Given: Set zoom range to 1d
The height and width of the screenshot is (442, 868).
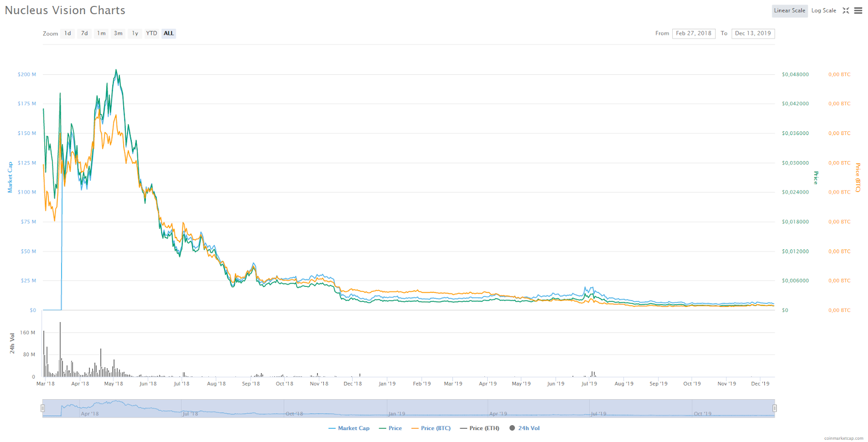Looking at the screenshot, I should point(68,34).
